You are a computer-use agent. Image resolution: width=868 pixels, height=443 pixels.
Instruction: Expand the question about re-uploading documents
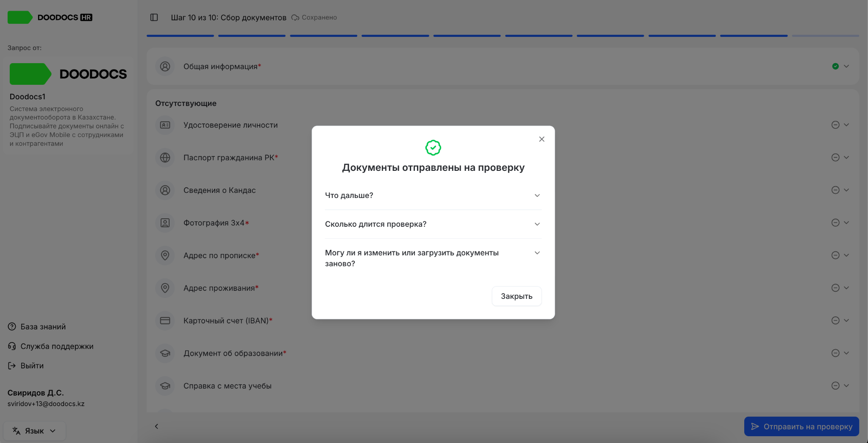click(433, 258)
